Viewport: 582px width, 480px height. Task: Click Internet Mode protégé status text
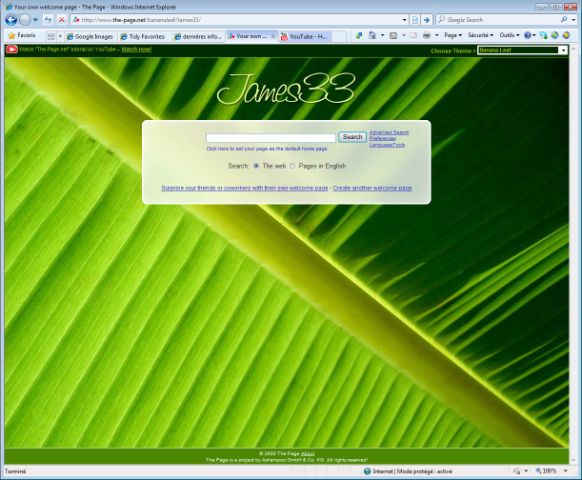tap(412, 471)
